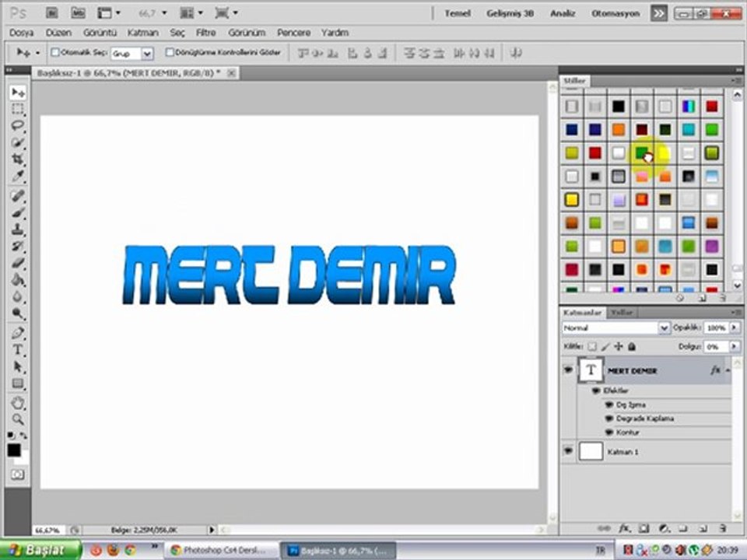Viewport: 747px width, 560px height.
Task: Click the black foreground color swatch
Action: point(14,450)
